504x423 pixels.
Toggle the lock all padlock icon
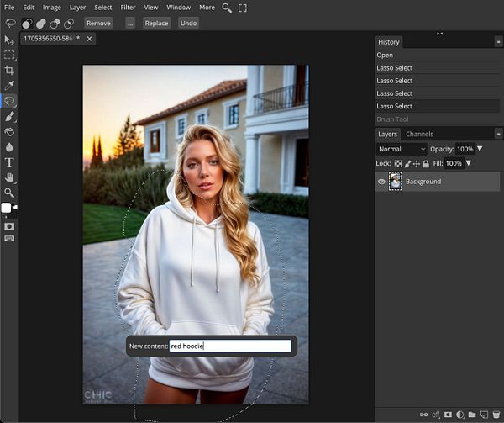(x=426, y=163)
